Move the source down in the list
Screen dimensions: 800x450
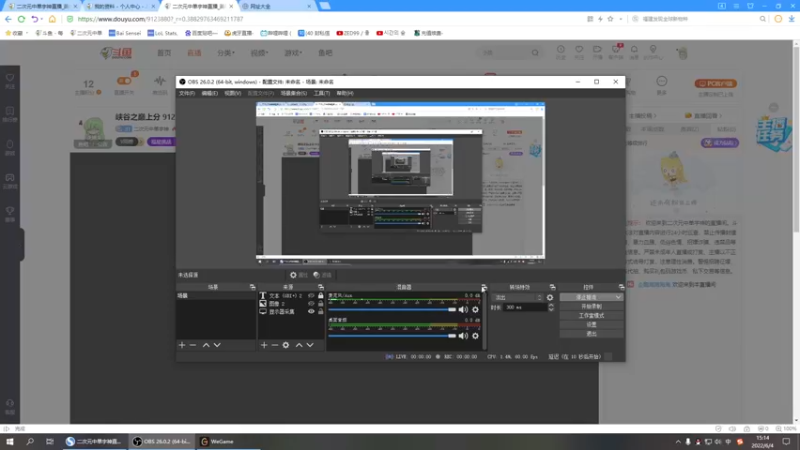[310, 345]
